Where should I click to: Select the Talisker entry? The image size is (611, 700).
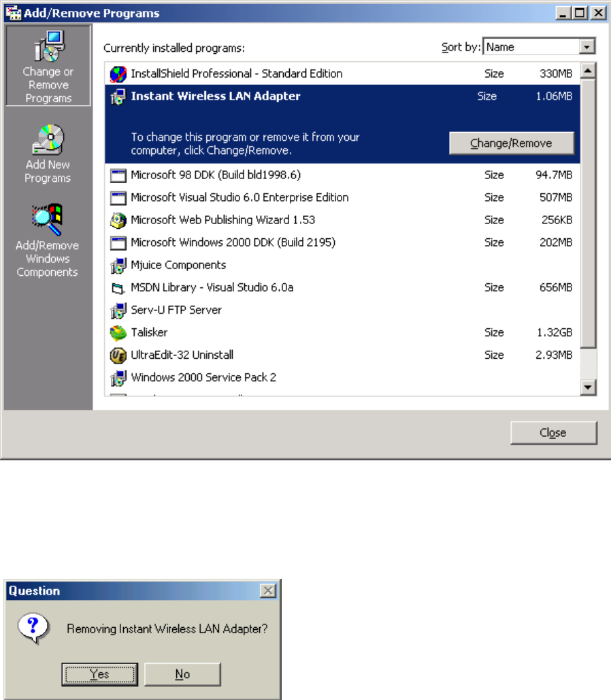point(342,332)
